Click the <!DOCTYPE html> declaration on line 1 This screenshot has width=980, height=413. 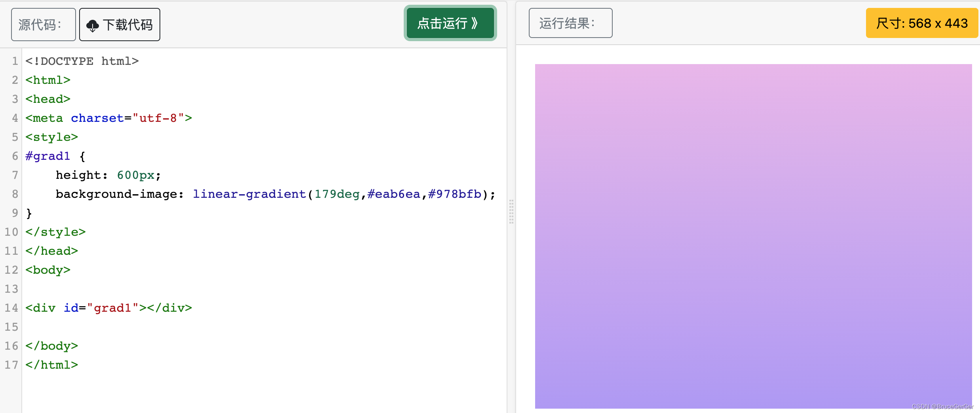(82, 61)
